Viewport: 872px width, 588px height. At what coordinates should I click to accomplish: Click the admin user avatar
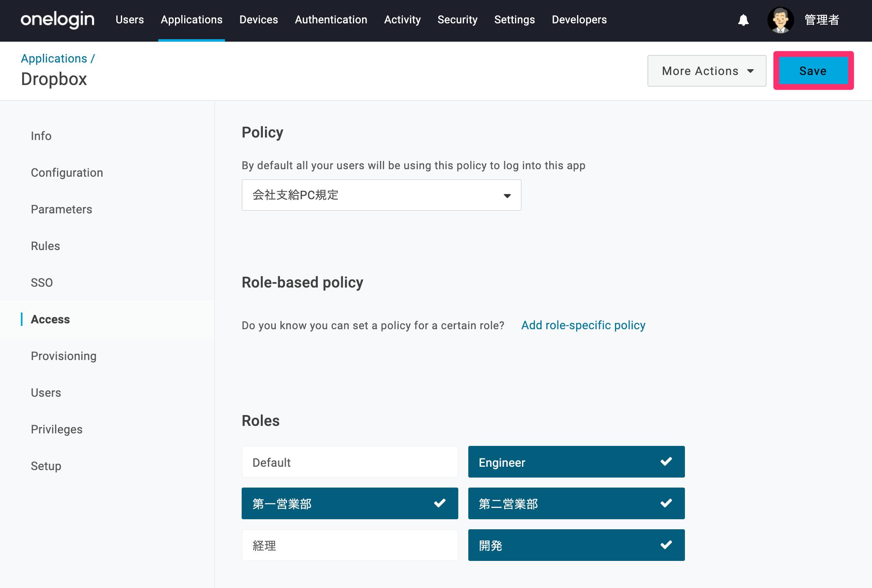pyautogui.click(x=780, y=20)
